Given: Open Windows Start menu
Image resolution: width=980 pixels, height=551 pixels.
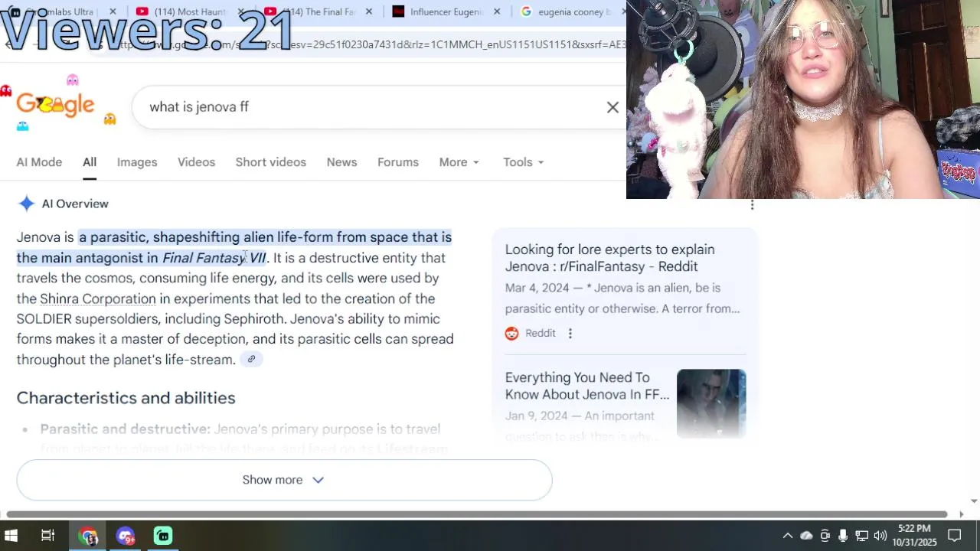Looking at the screenshot, I should (x=11, y=536).
